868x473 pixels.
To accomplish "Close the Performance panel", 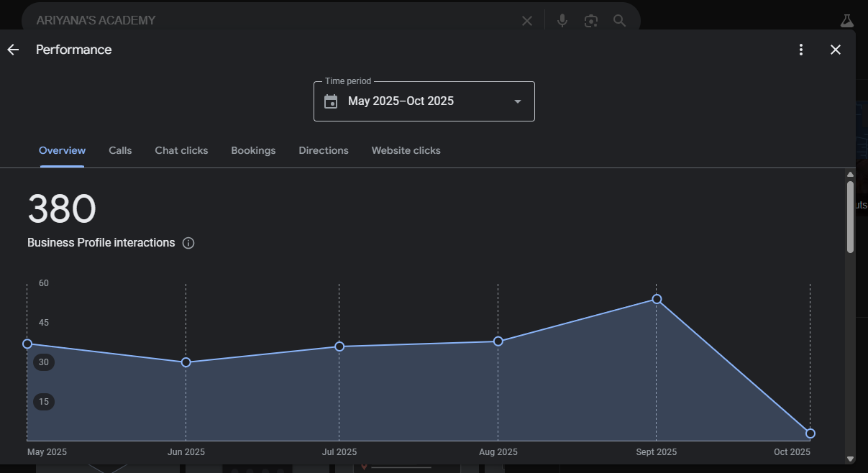I will 835,50.
